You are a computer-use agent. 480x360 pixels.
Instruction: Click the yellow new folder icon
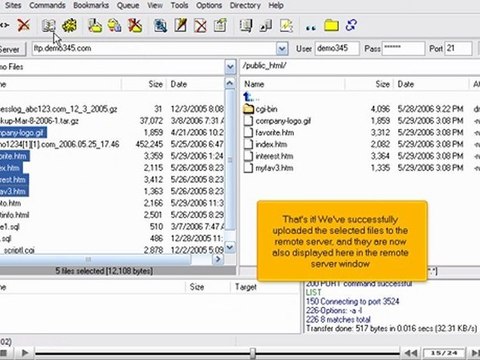331,26
